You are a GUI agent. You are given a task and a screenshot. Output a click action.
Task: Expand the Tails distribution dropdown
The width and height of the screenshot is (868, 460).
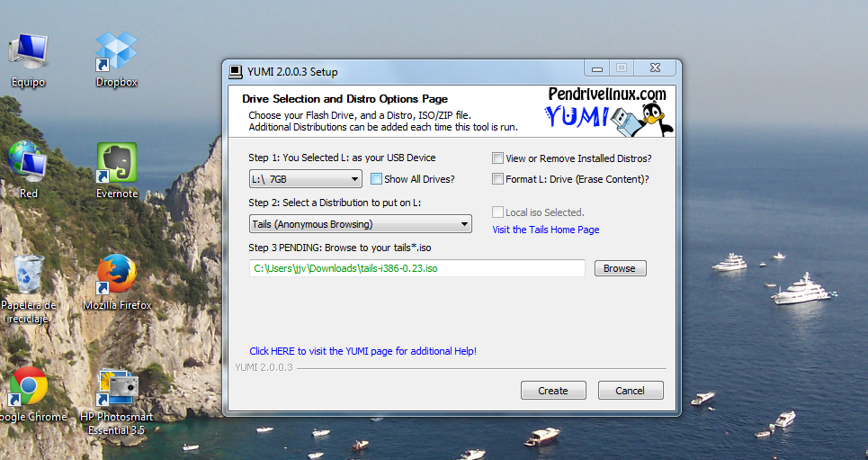click(361, 224)
